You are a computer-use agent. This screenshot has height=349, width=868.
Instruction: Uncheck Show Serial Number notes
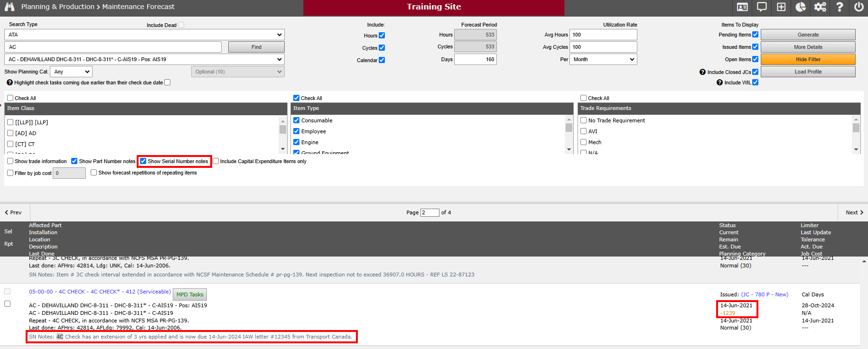[143, 161]
